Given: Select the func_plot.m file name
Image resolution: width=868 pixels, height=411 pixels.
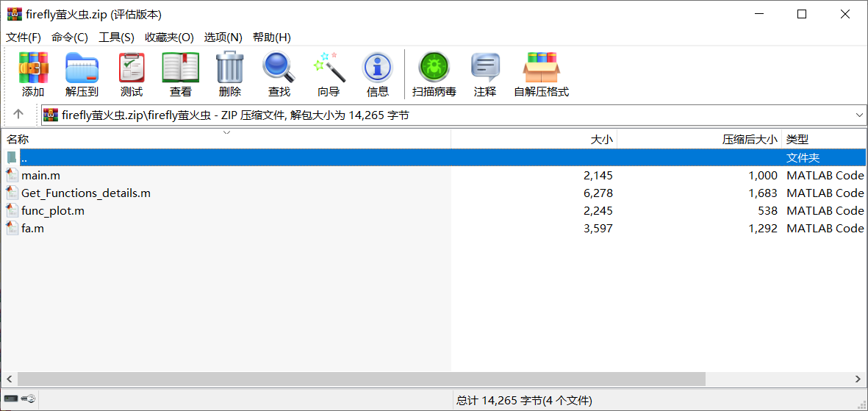Looking at the screenshot, I should pyautogui.click(x=53, y=210).
